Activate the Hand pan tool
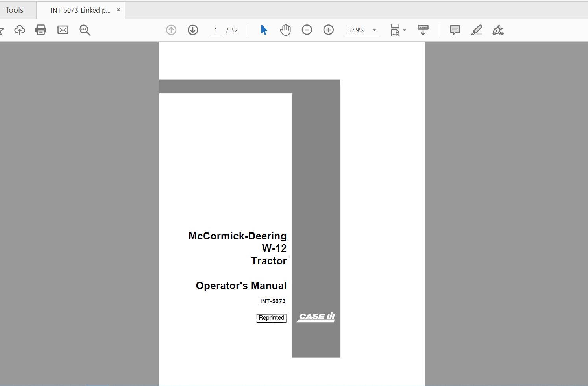 (x=285, y=30)
